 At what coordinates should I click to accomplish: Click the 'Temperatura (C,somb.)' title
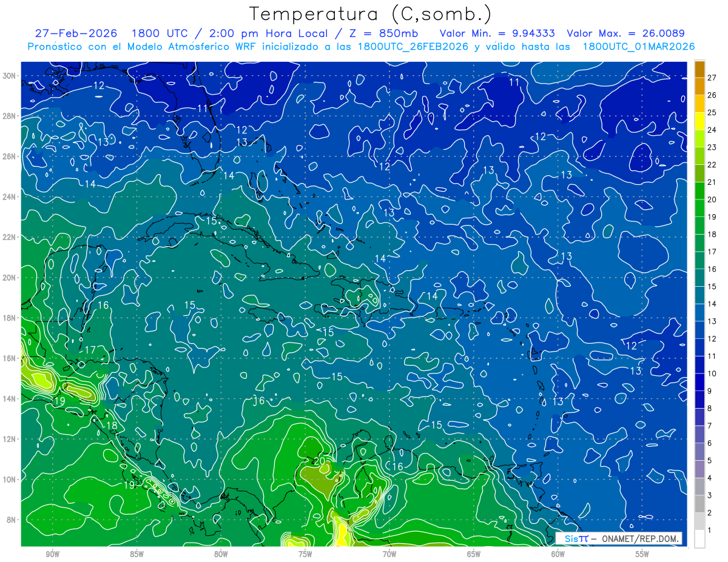pos(371,14)
